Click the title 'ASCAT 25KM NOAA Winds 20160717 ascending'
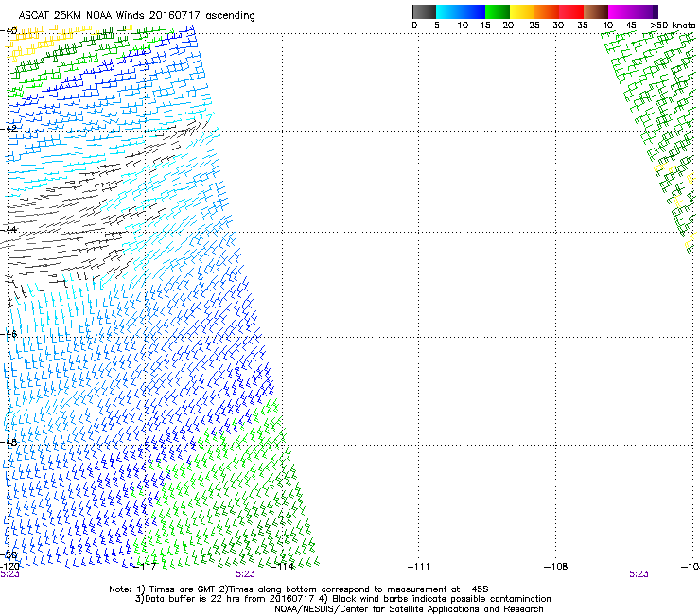The image size is (700, 615). pos(136,16)
